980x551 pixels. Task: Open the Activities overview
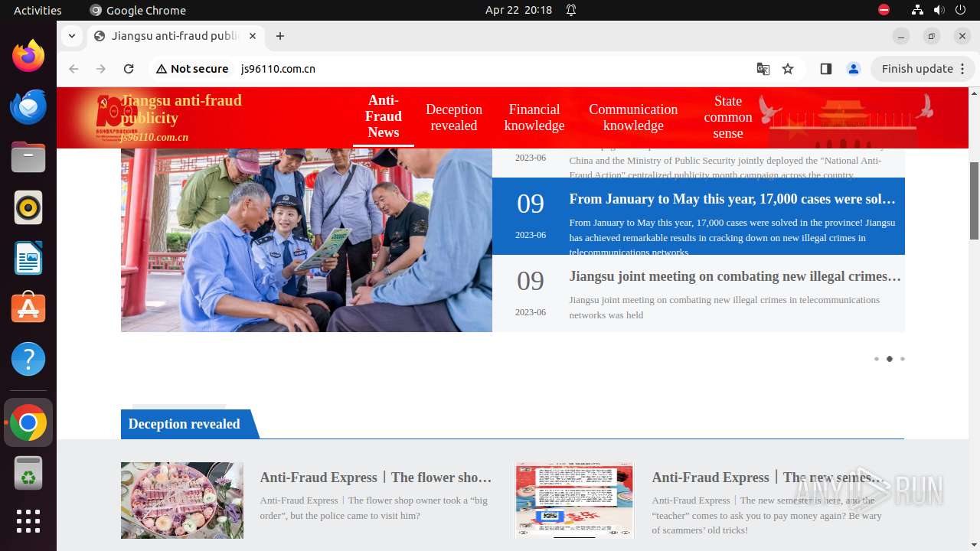(38, 10)
